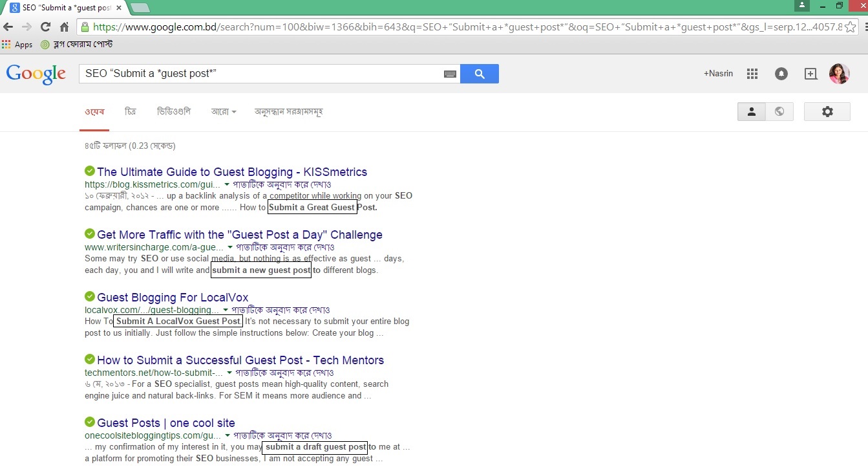
Task: Click the address bar URL
Action: [467, 27]
